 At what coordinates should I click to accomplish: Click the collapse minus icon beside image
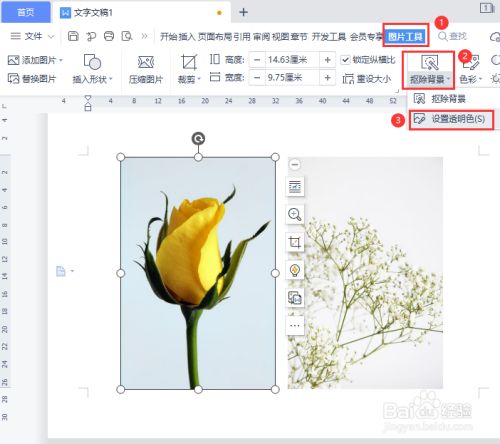click(295, 164)
